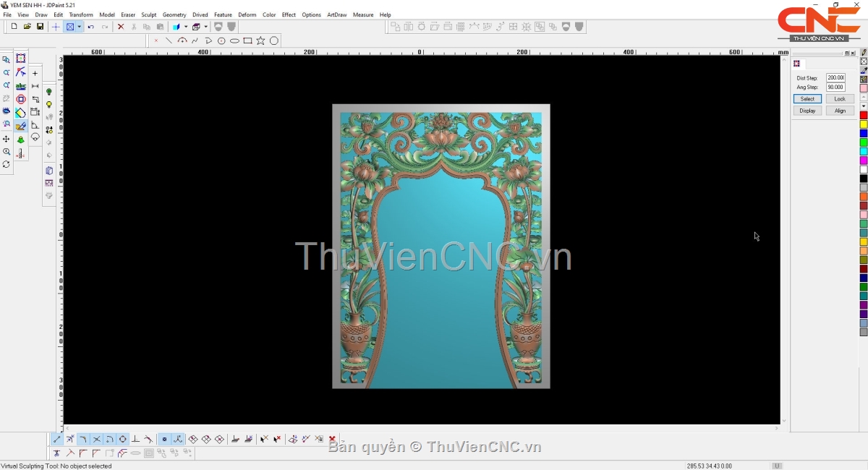Click the undo arrow icon
The width and height of the screenshot is (868, 470).
point(91,27)
